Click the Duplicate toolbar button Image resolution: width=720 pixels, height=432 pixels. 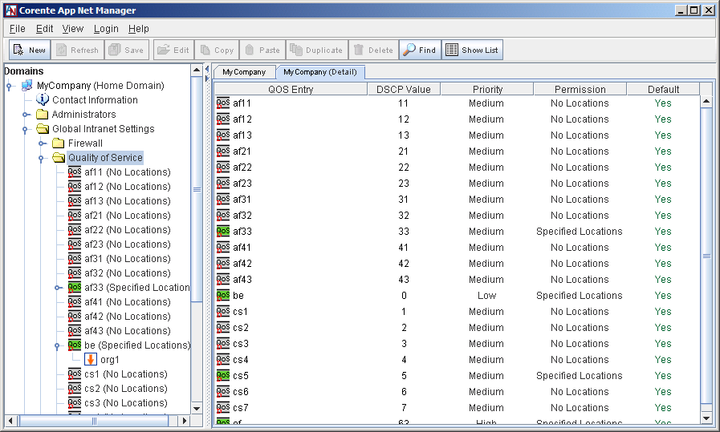[316, 50]
